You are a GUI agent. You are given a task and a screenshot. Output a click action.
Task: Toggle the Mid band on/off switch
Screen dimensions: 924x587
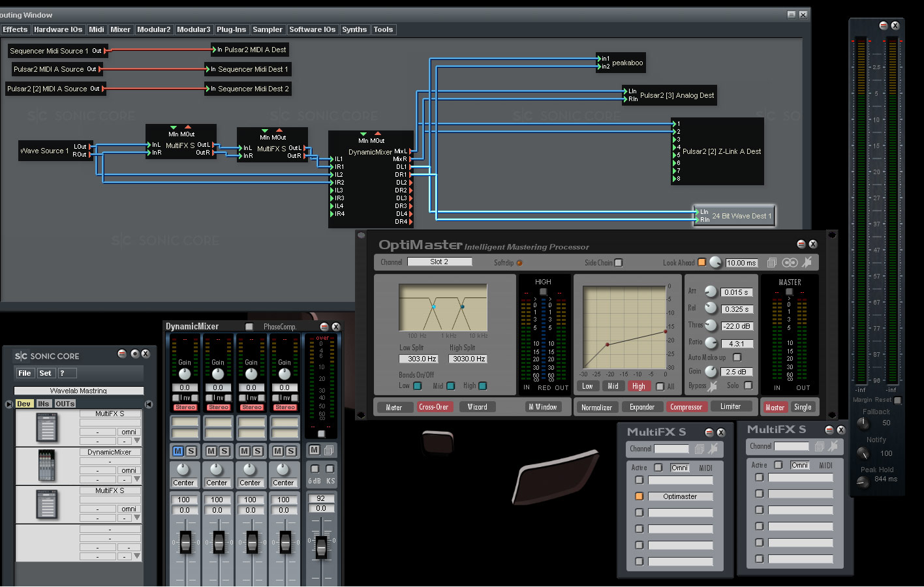coord(450,385)
